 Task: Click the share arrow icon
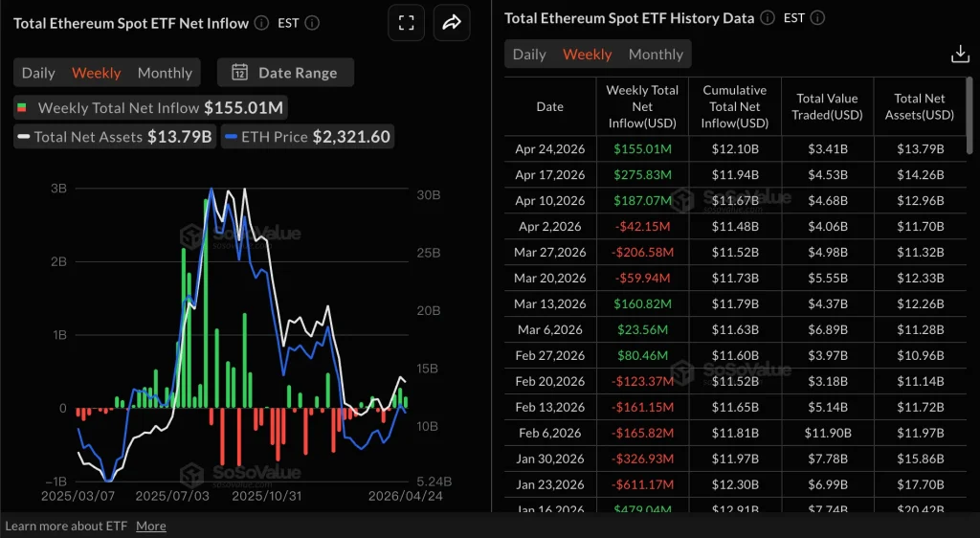coord(452,23)
